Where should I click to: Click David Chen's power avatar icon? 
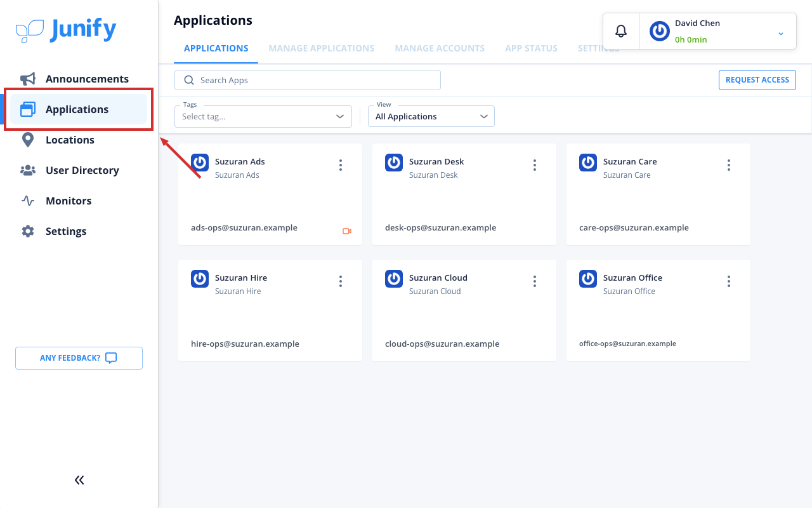tap(660, 31)
